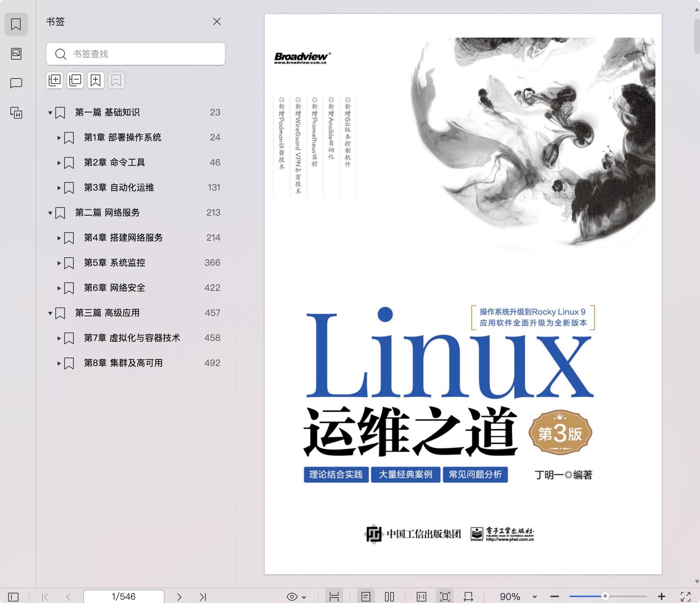Expand 第8章 集群及高可用
The height and width of the screenshot is (603, 700).
tap(59, 363)
